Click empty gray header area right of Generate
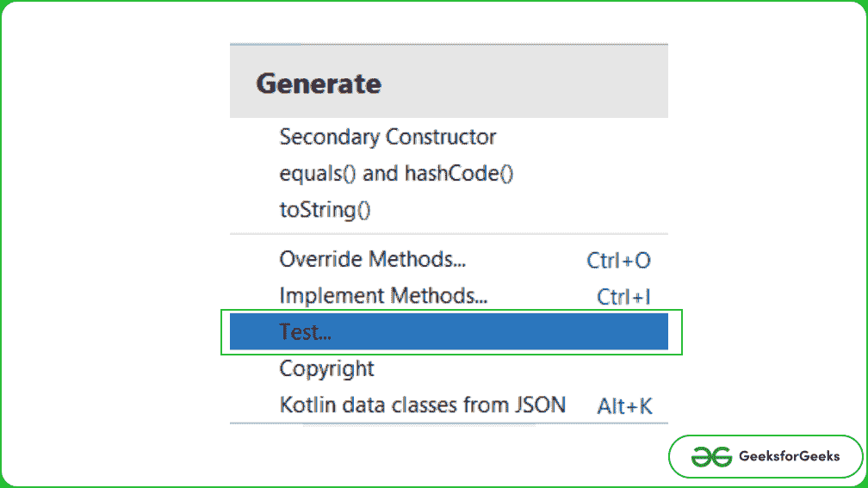This screenshot has height=488, width=868. (534, 83)
